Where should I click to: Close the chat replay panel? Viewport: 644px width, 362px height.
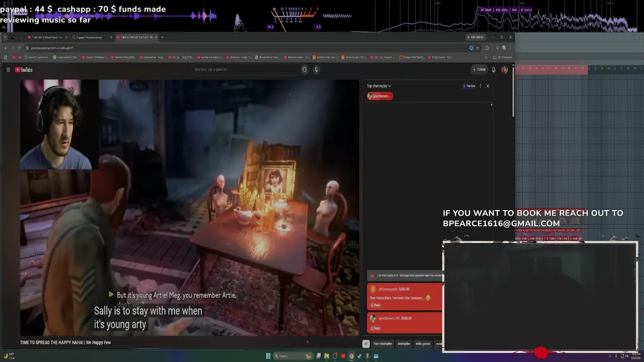point(488,86)
